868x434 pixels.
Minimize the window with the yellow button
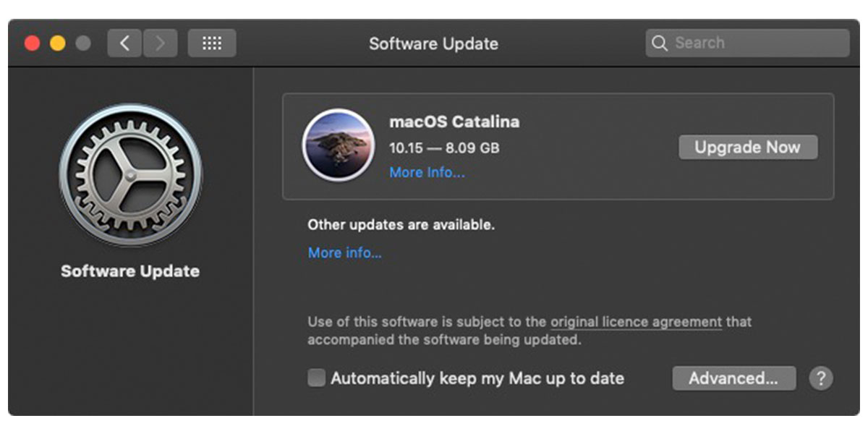click(x=58, y=43)
